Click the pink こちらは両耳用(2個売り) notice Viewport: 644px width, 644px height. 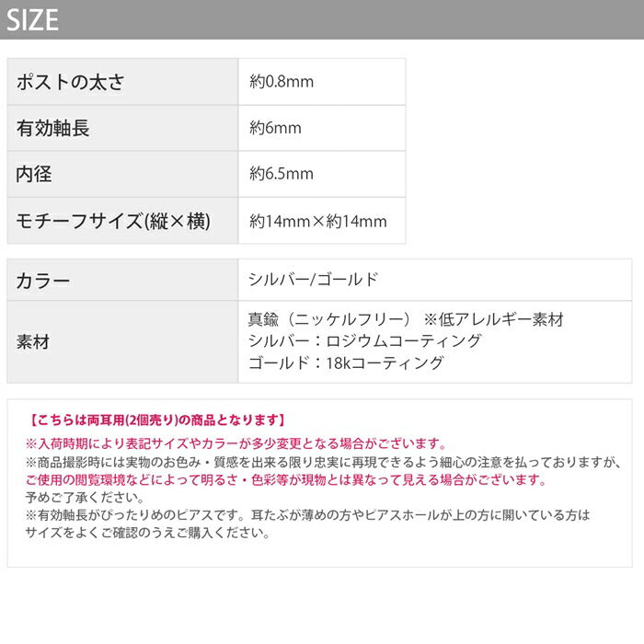(156, 420)
